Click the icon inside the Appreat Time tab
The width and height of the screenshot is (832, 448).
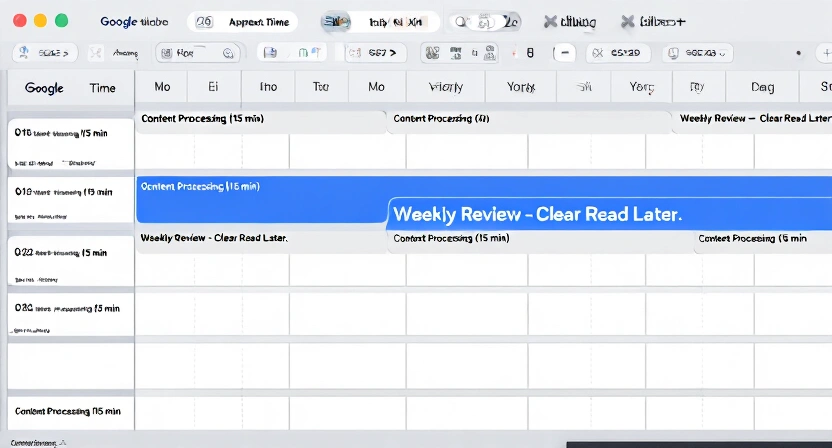[x=204, y=22]
